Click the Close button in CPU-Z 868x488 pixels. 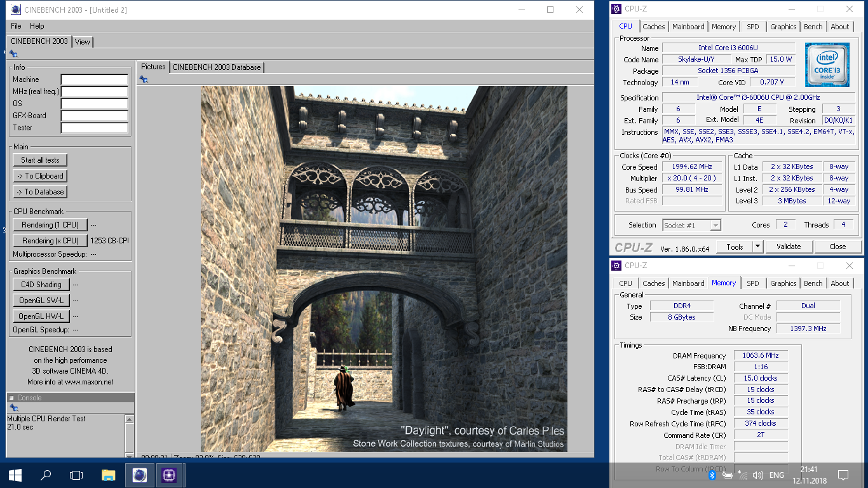(x=837, y=247)
